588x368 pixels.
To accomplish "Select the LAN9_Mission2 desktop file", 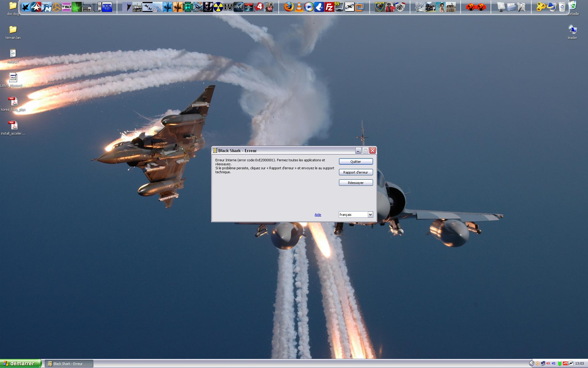I will pyautogui.click(x=13, y=80).
